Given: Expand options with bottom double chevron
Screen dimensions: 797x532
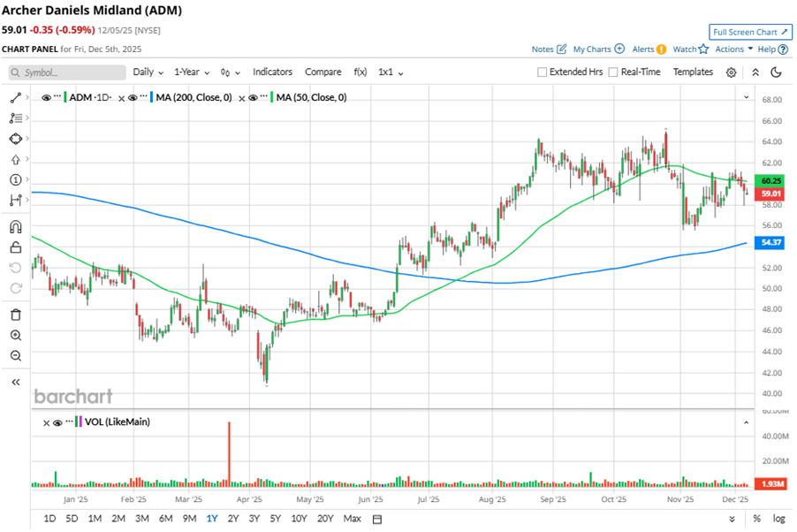Looking at the screenshot, I should 732,520.
